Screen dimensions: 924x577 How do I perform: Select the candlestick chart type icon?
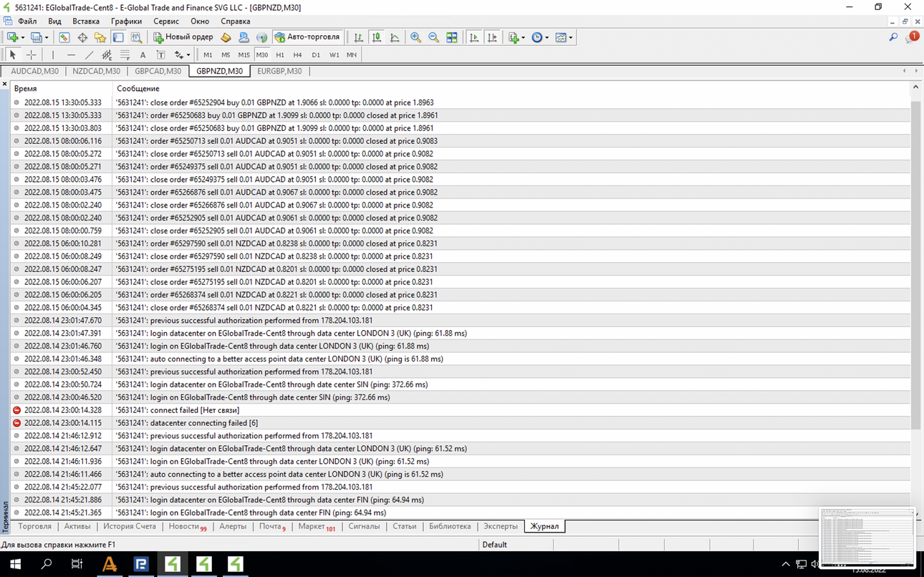(x=377, y=37)
